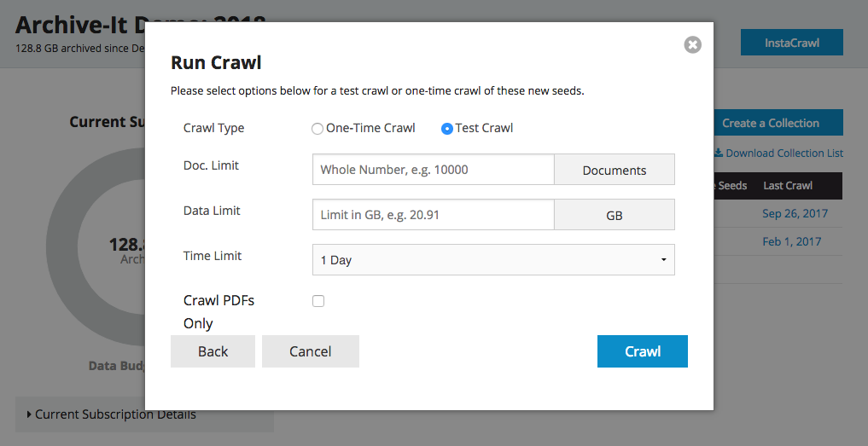Sort by the Last Crawl column header
868x446 pixels.
pyautogui.click(x=787, y=185)
